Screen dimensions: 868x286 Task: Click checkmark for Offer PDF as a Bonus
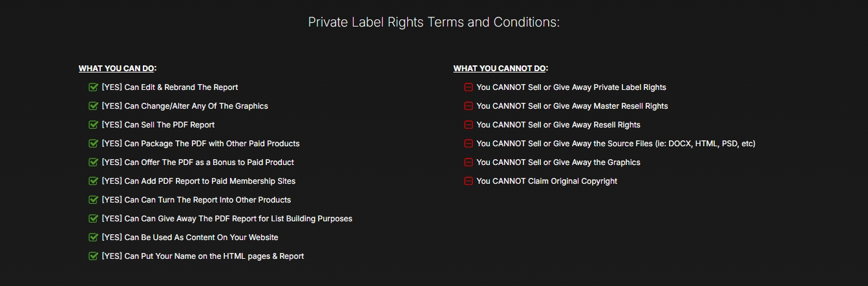(x=93, y=162)
